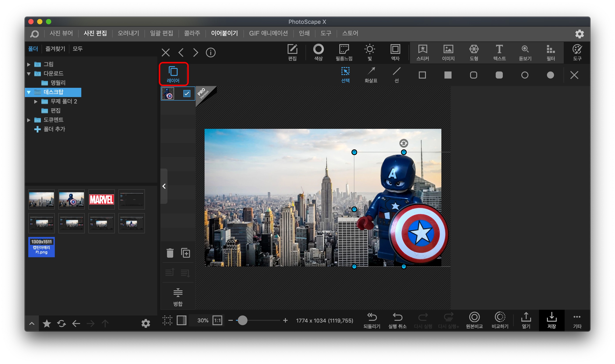Click the zoom slider handle
Screen dimensions: 615x364
click(242, 320)
